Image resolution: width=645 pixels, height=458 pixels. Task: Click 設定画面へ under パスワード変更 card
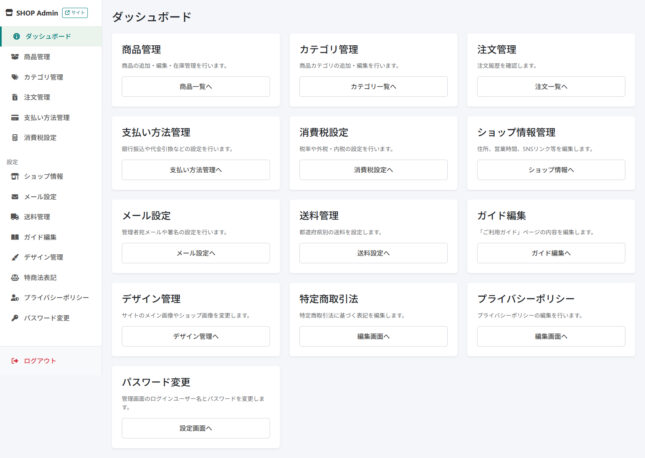click(196, 428)
